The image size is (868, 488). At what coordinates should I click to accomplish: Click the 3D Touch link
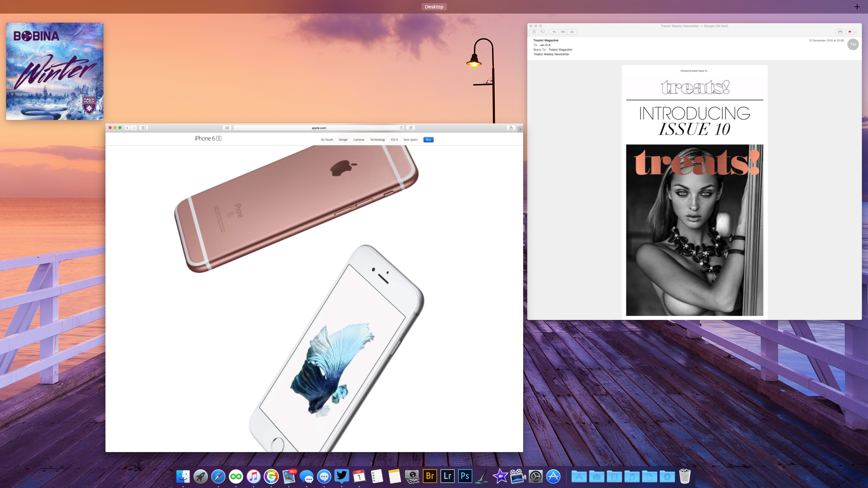coord(327,140)
